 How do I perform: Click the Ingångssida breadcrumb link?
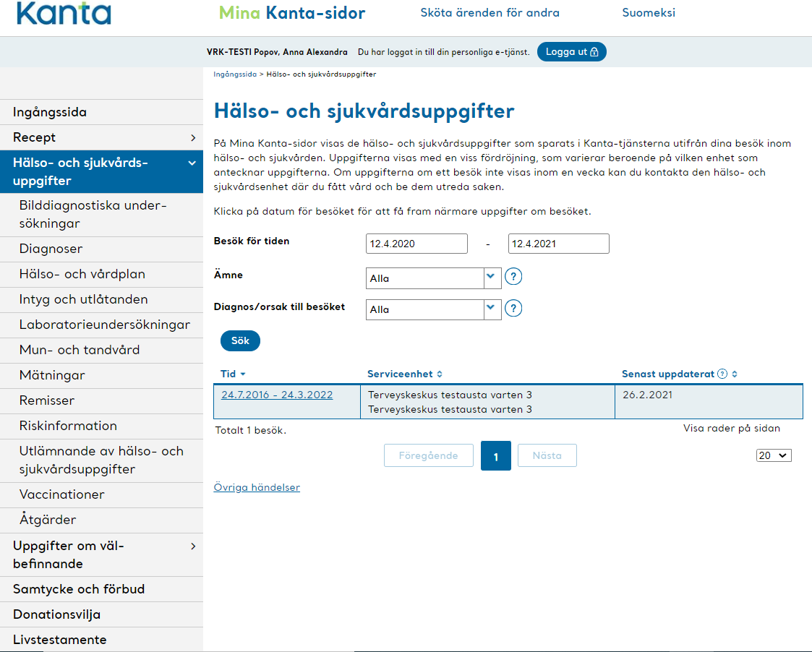tap(235, 74)
